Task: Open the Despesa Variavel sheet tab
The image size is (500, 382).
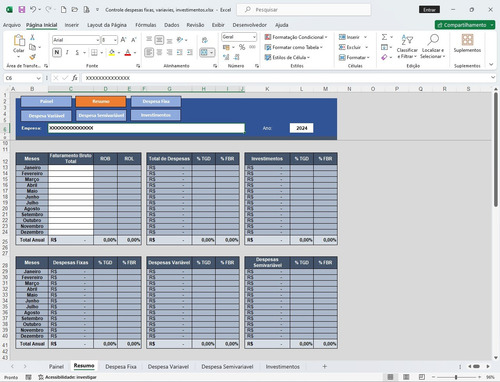Action: tap(168, 367)
